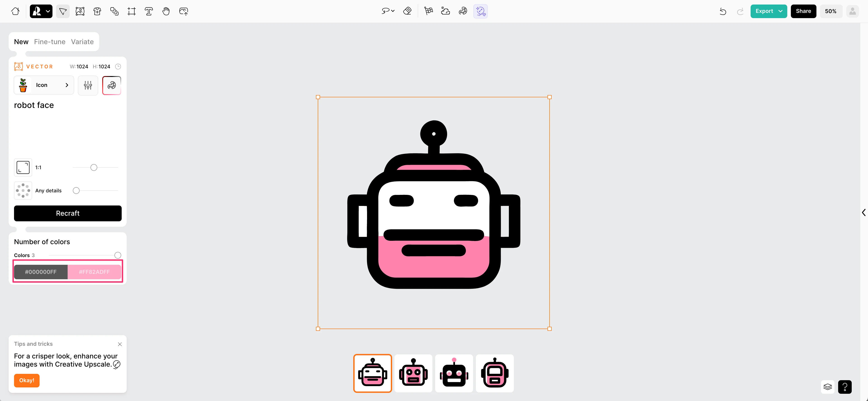Select the hand pan tool
Viewport: 868px width, 401px height.
(x=166, y=12)
